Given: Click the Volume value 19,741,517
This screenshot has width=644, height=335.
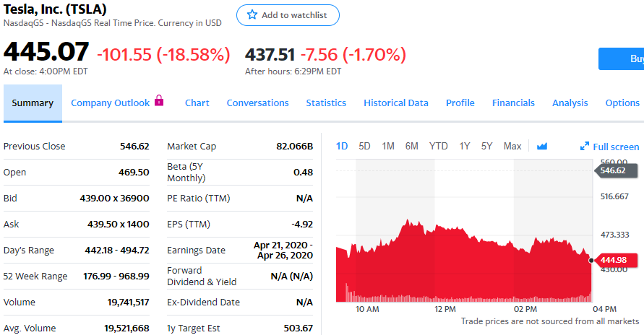Looking at the screenshot, I should click(128, 303).
